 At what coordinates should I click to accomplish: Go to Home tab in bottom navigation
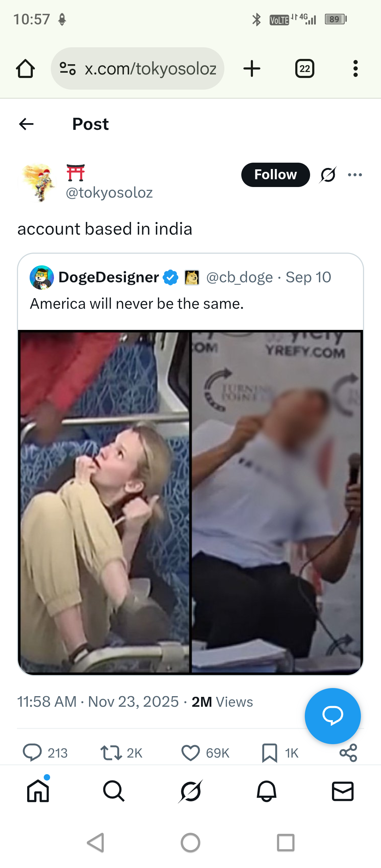tap(38, 791)
